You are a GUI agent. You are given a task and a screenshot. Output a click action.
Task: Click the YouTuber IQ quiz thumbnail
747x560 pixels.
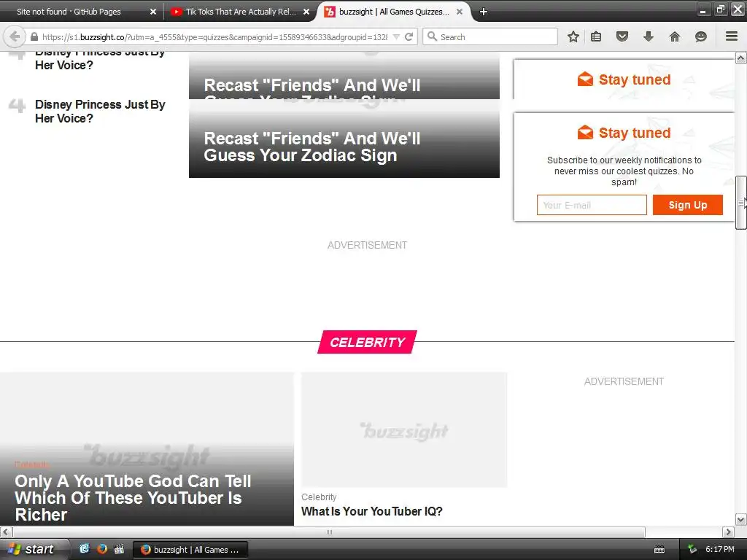tap(404, 430)
